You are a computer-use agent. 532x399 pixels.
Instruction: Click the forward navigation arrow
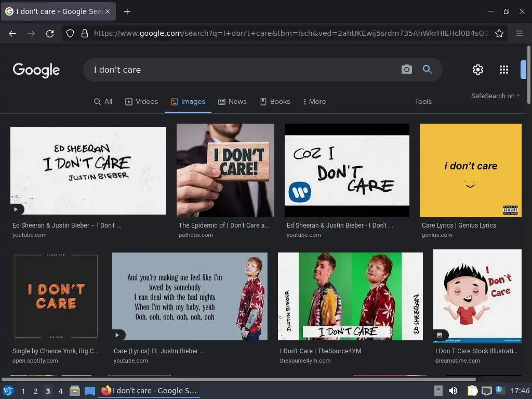(31, 33)
